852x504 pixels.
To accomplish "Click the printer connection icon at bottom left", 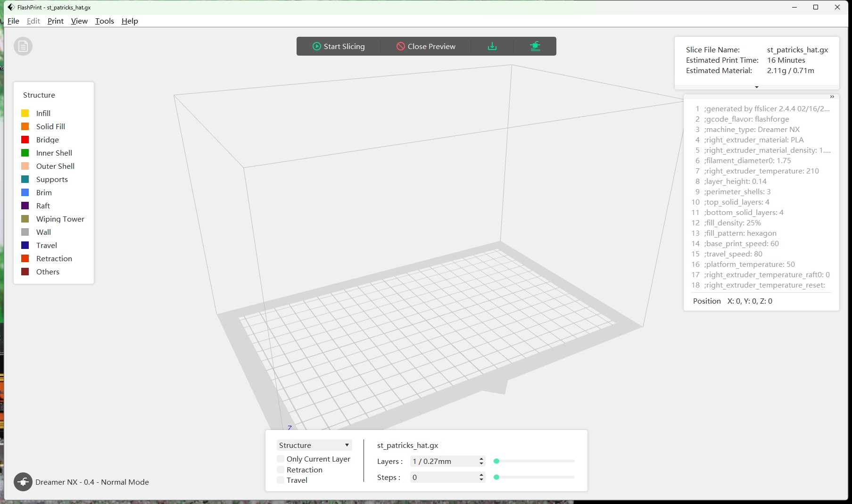I will coord(23,482).
